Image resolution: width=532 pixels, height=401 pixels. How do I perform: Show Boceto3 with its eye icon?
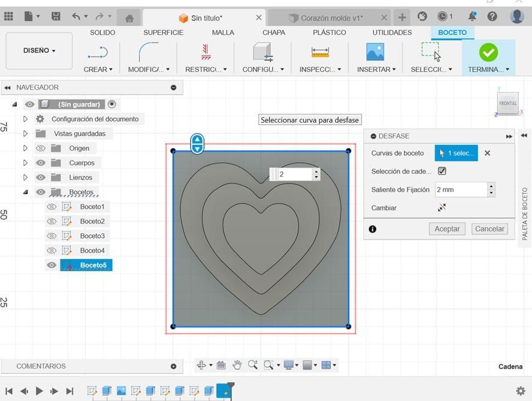point(52,236)
